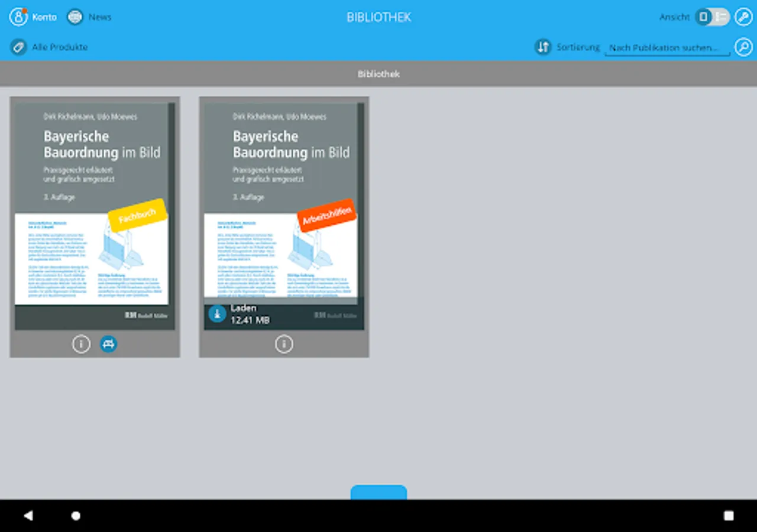Click the Ansicht label
Screen dimensions: 757x532
[x=674, y=17]
